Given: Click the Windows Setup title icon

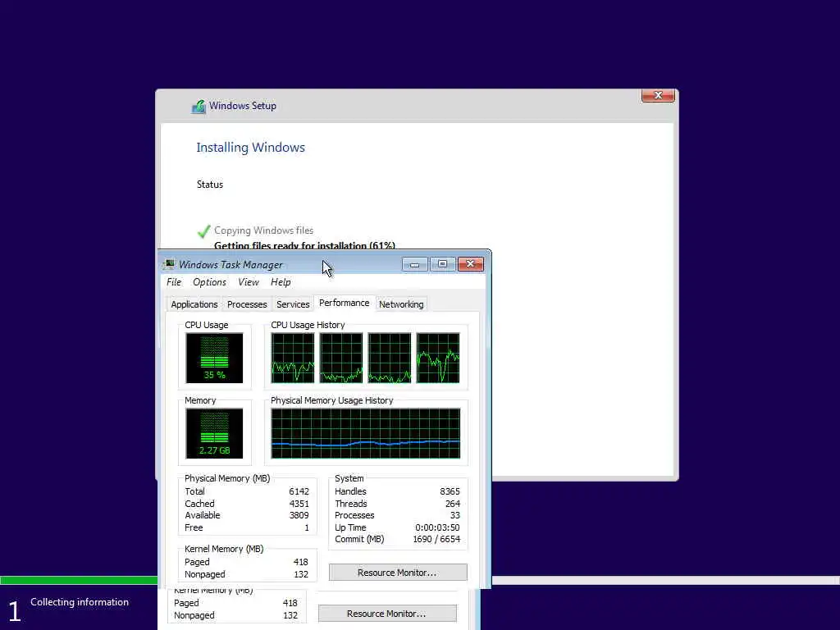Looking at the screenshot, I should click(199, 106).
